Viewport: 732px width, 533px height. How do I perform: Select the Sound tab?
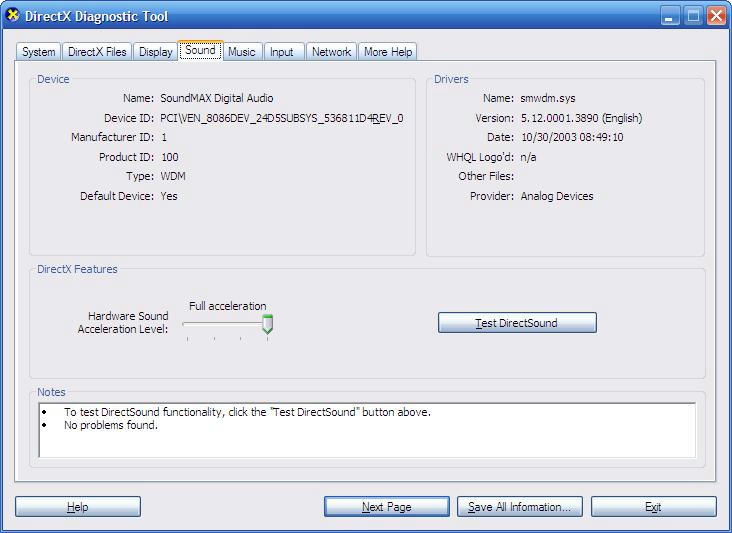pos(200,50)
